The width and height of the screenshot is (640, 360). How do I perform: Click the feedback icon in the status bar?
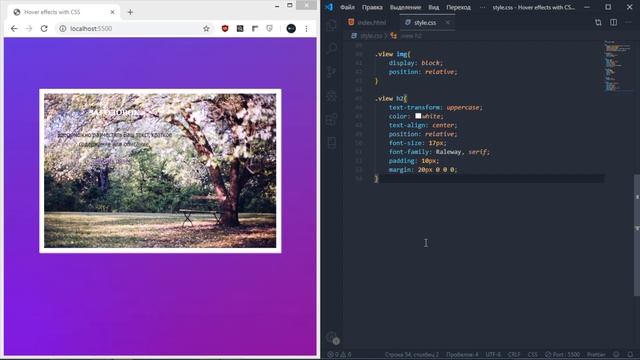[616, 354]
